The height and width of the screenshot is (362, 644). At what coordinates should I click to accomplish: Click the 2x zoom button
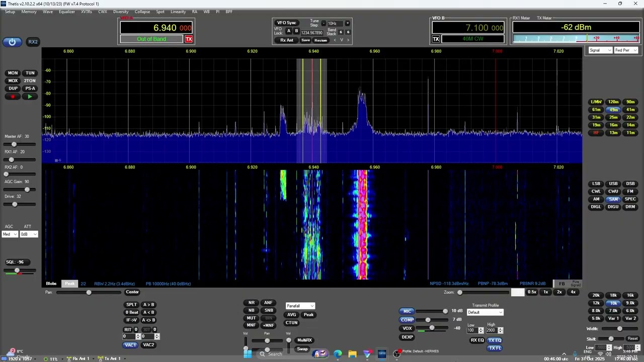(559, 292)
